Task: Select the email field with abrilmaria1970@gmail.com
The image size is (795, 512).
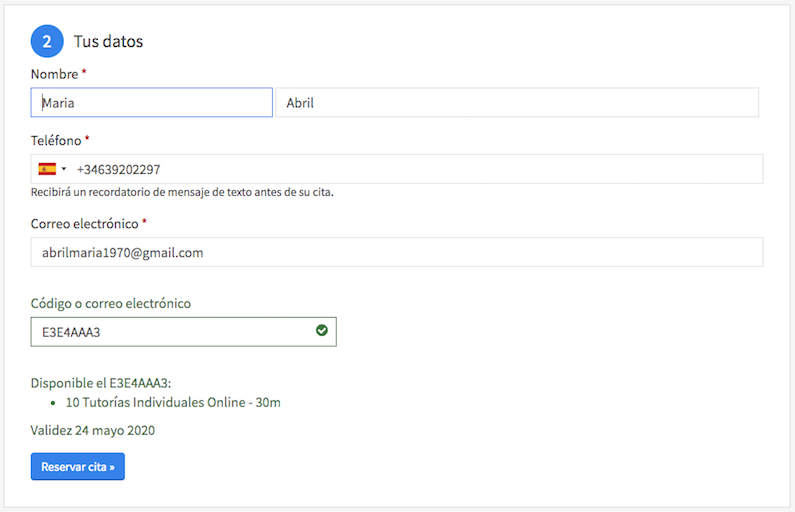Action: point(396,252)
